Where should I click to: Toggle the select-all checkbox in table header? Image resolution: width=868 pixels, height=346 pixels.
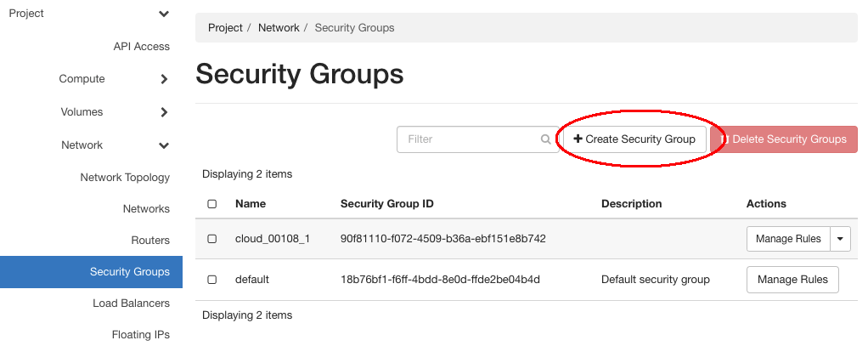click(212, 204)
